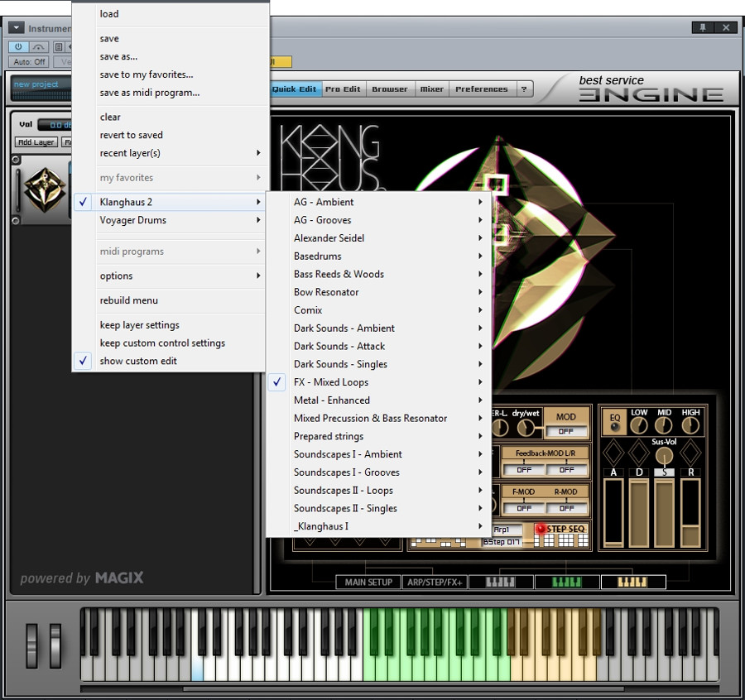Screen dimensions: 745x700
Task: Click the dry/wet knob
Action: tap(525, 429)
